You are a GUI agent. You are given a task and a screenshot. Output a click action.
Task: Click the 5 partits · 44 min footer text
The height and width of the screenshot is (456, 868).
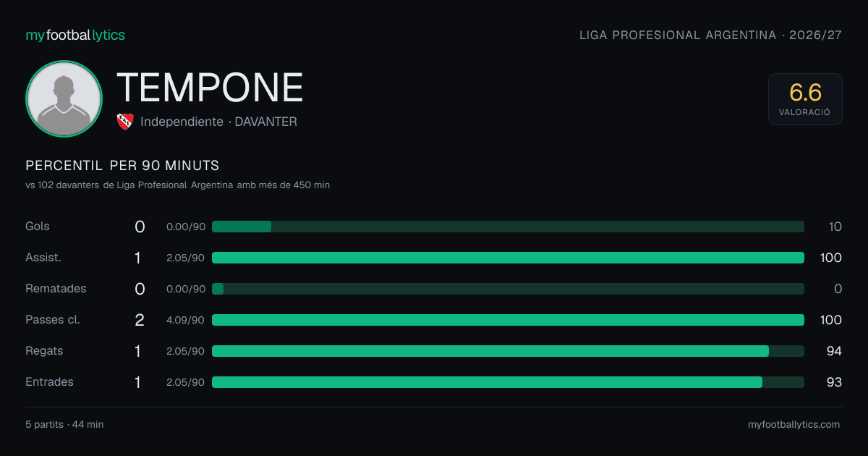pos(64,425)
